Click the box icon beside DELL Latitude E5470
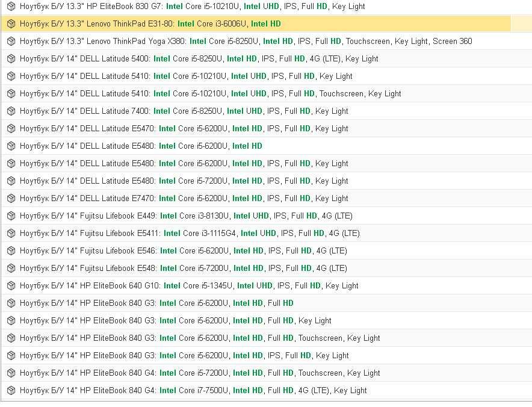The height and width of the screenshot is (407, 532). tap(11, 129)
